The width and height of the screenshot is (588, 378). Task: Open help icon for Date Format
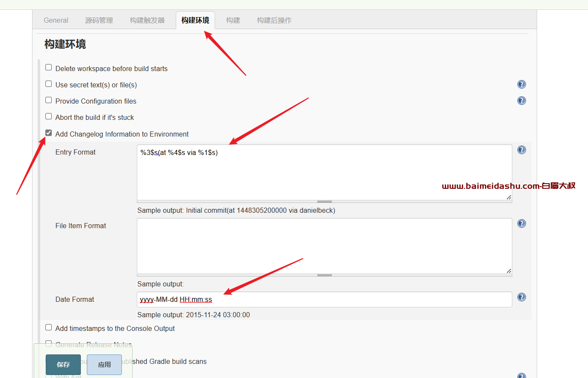click(521, 297)
